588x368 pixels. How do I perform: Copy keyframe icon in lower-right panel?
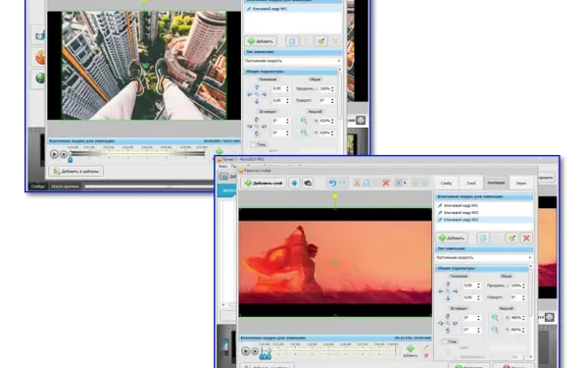483,238
